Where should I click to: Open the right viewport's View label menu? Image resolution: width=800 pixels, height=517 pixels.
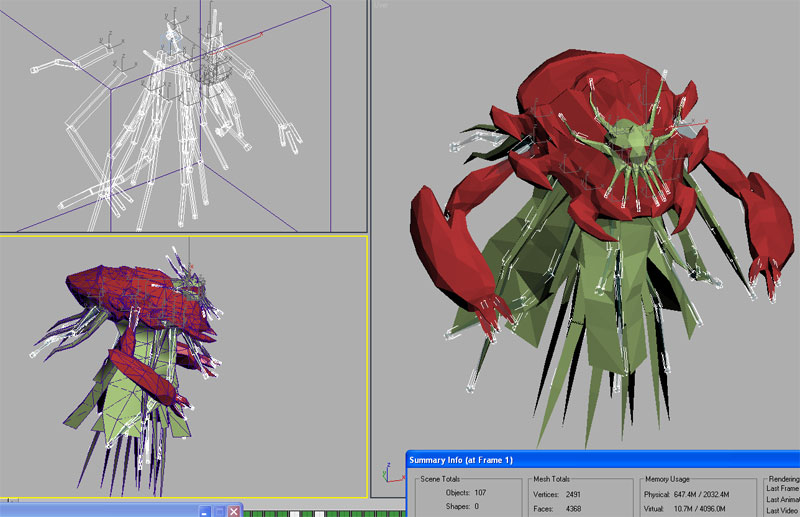[x=381, y=5]
